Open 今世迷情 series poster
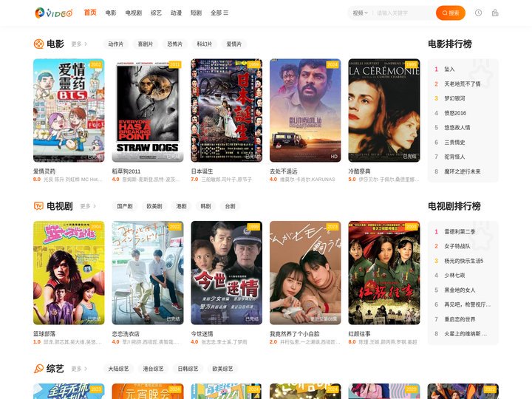Viewport: 532px width, 399px height. [226, 273]
